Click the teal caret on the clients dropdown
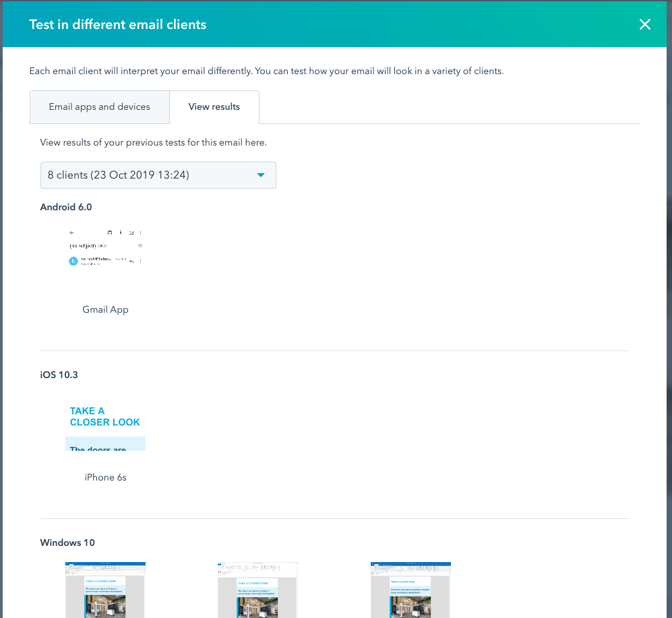The width and height of the screenshot is (672, 618). pos(261,175)
